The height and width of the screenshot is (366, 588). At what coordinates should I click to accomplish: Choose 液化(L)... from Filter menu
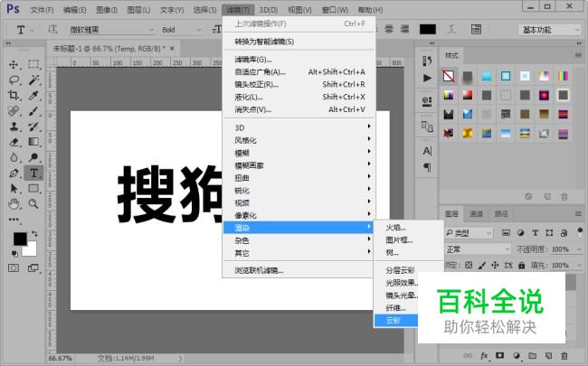pyautogui.click(x=299, y=97)
